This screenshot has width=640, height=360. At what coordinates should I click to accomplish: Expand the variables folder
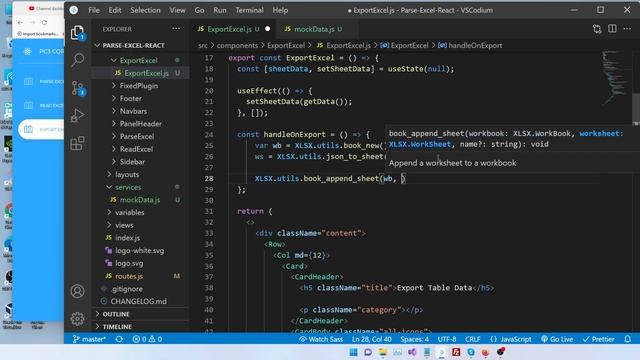tap(129, 212)
